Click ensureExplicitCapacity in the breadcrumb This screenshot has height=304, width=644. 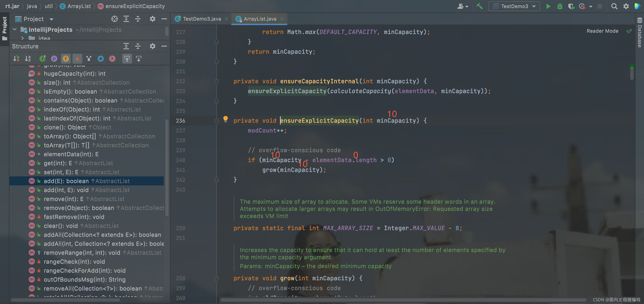point(135,6)
